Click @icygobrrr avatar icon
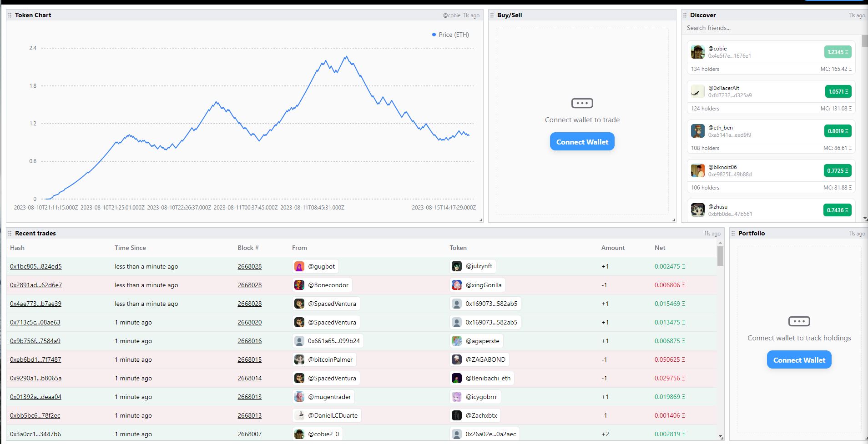Image resolution: width=868 pixels, height=444 pixels. coord(457,397)
